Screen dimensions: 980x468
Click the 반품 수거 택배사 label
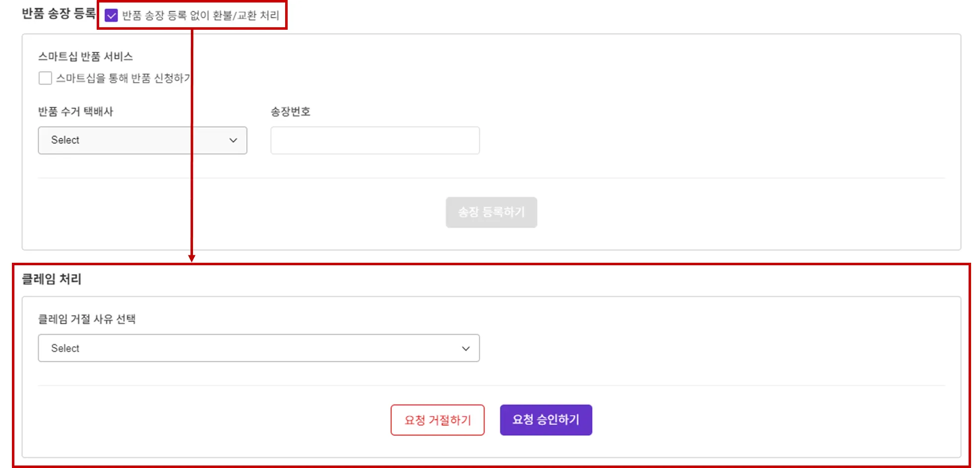[x=75, y=112]
